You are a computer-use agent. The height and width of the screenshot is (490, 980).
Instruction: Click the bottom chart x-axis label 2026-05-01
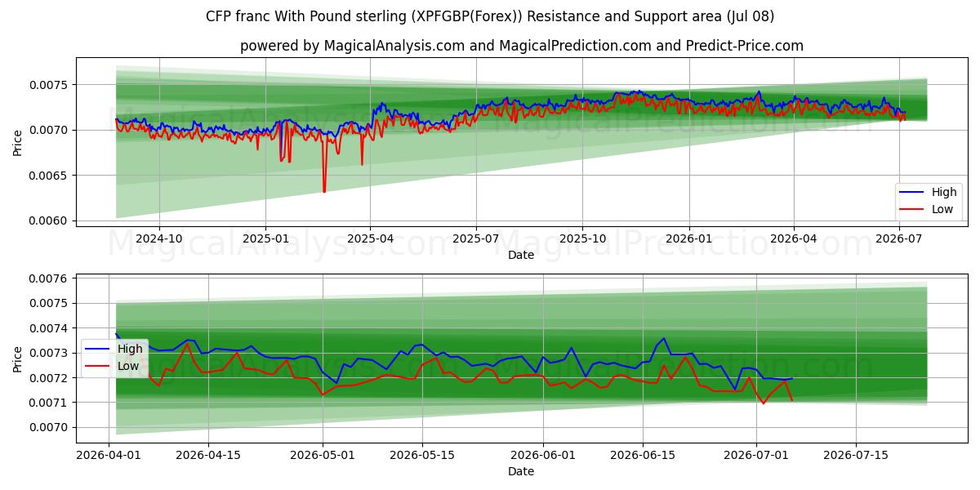[x=323, y=456]
